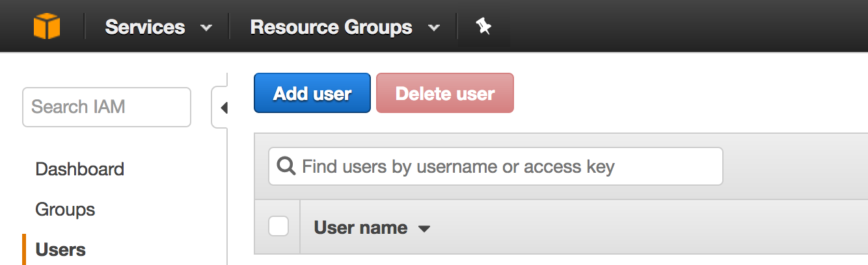Open the Groups section in sidebar
Viewport: 868px width, 265px height.
tap(65, 210)
